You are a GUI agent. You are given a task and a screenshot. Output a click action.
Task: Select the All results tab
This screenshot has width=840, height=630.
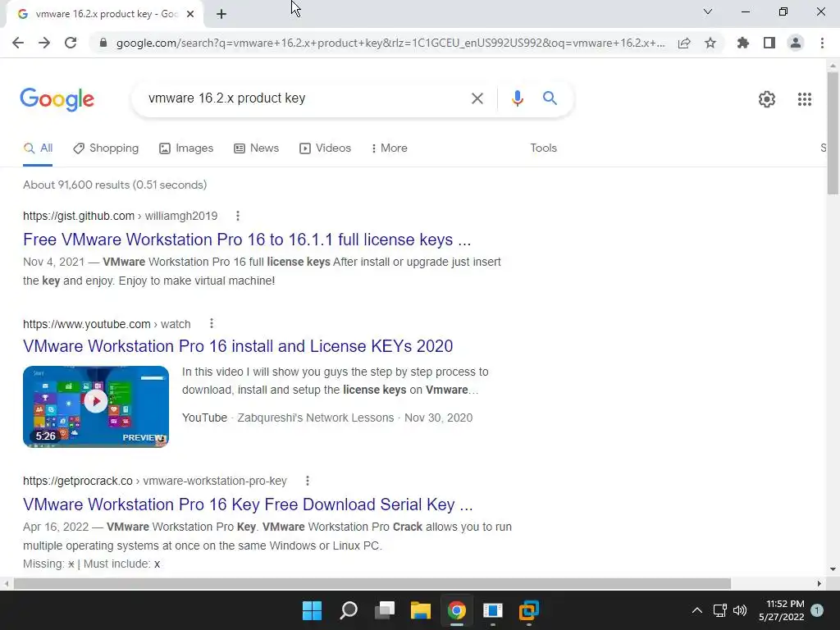(38, 148)
